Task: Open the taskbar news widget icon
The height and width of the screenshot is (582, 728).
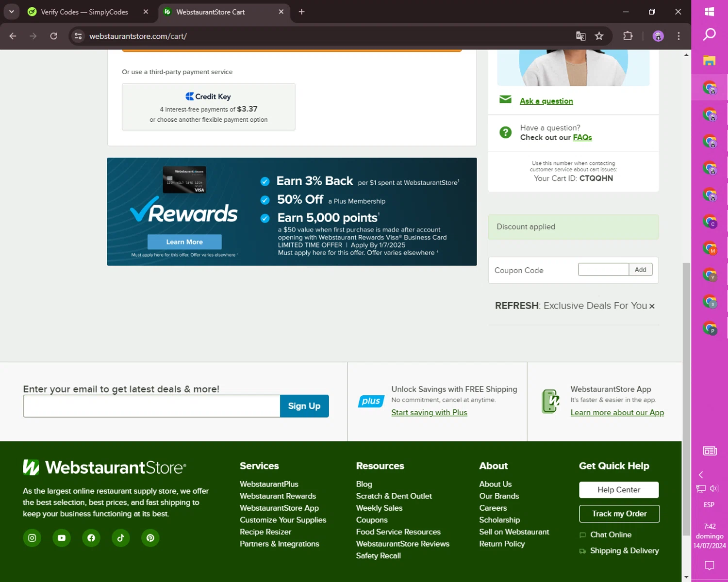Action: [710, 451]
